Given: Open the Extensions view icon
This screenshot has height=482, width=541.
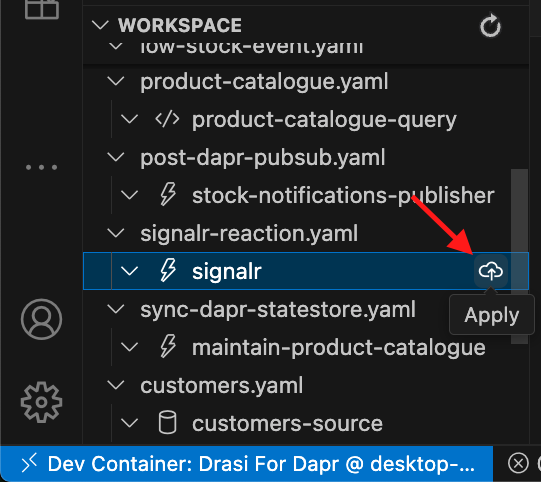Looking at the screenshot, I should pos(42,10).
